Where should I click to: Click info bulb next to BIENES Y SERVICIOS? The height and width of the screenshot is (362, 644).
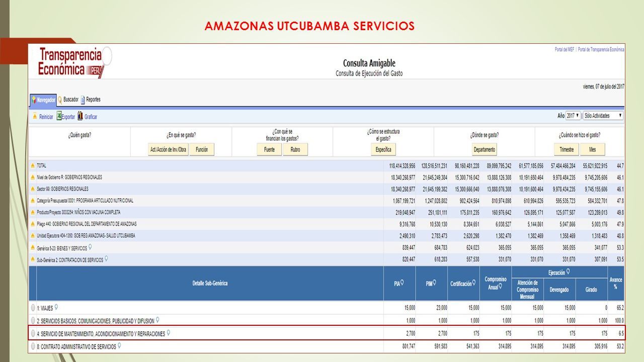pyautogui.click(x=90, y=247)
